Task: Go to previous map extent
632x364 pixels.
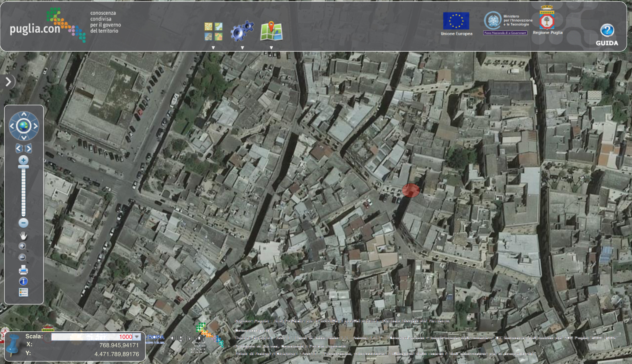Action: click(18, 149)
